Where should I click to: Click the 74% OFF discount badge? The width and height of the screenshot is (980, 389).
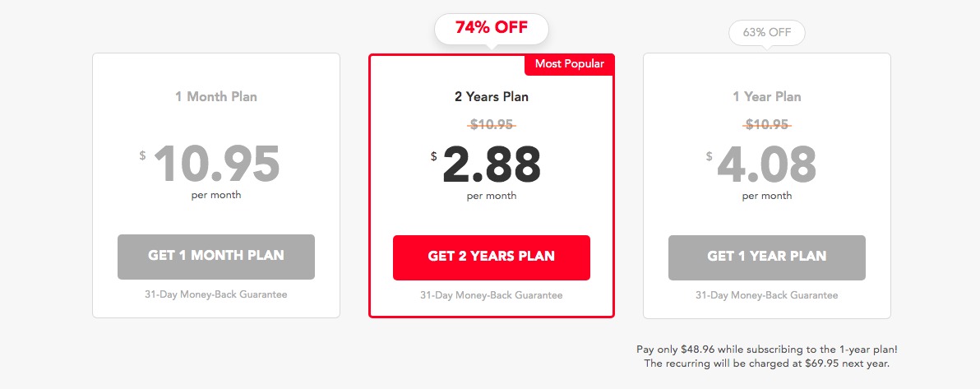pyautogui.click(x=491, y=29)
